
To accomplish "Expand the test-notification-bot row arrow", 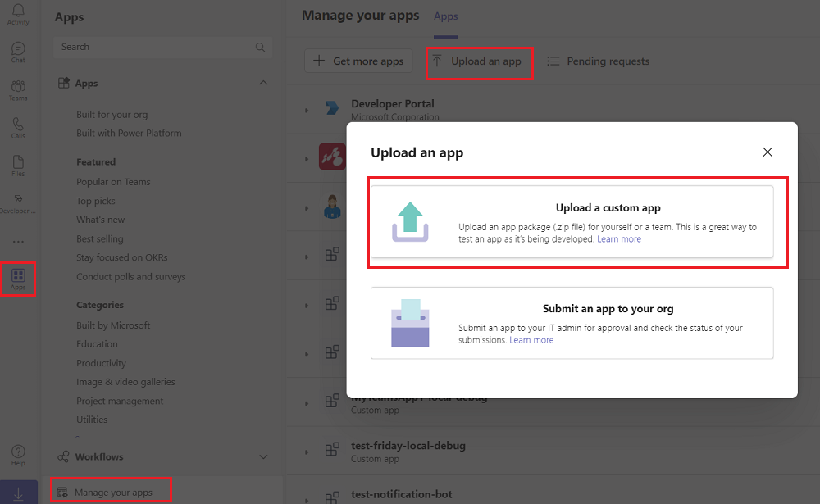I will [307, 501].
